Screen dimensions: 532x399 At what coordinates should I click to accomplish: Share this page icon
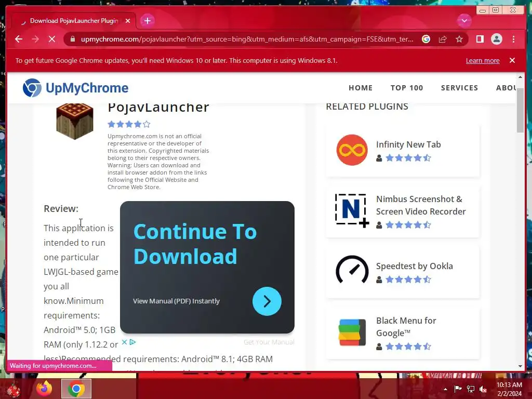click(x=443, y=39)
